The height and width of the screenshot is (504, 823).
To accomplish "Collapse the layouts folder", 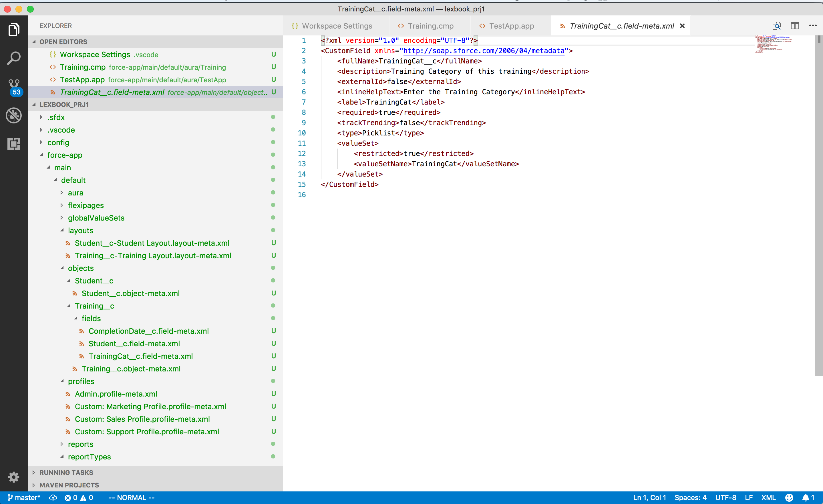I will tap(62, 230).
